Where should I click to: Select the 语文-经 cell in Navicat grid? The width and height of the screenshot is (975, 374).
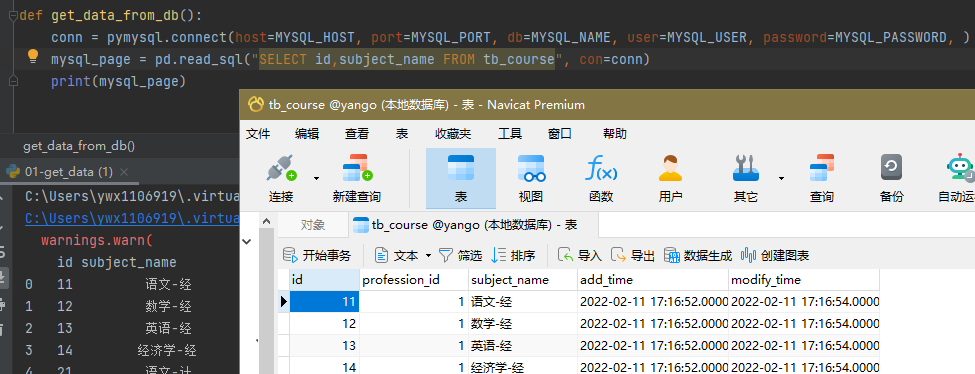tap(523, 302)
